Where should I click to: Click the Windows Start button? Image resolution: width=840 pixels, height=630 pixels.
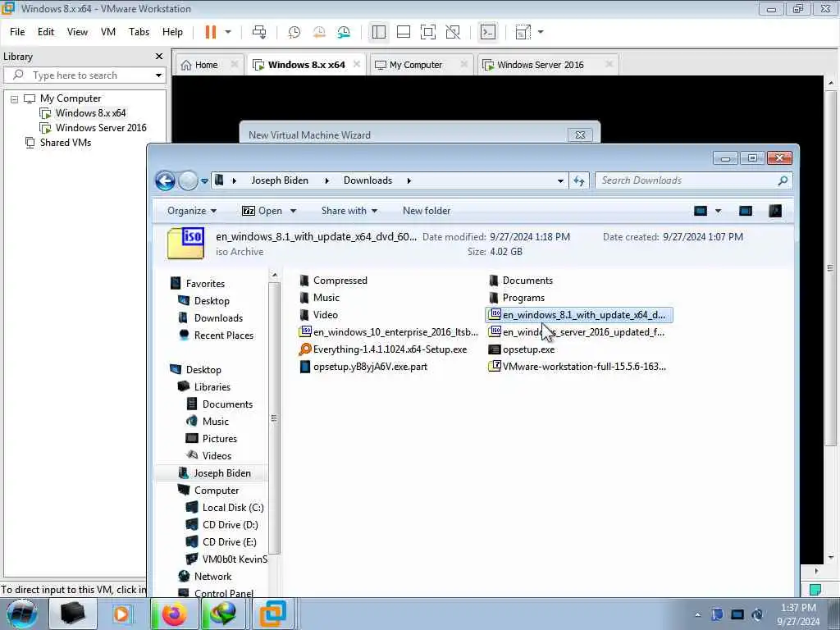pyautogui.click(x=21, y=614)
